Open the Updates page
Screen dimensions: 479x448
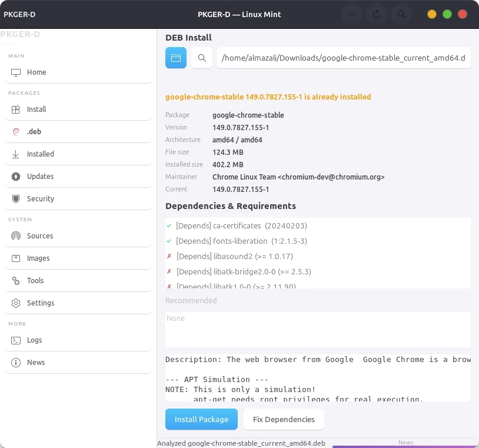[41, 177]
